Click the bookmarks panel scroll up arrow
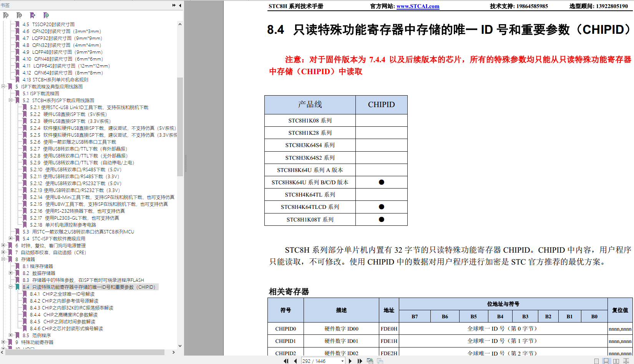The image size is (634, 364). tap(180, 24)
